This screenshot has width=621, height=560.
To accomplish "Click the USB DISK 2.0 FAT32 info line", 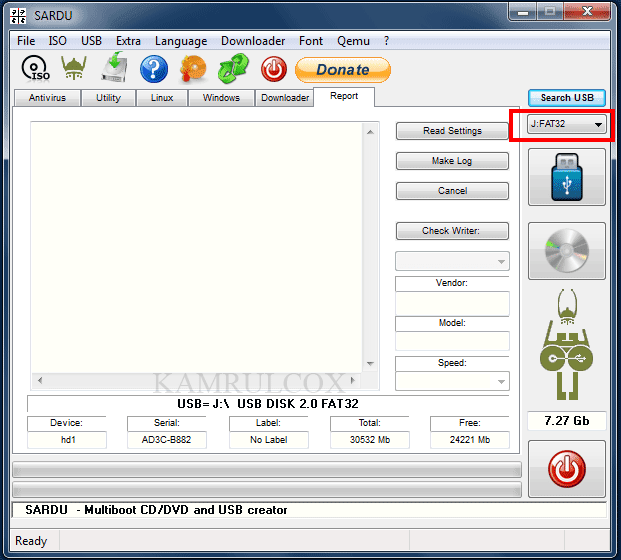I will click(268, 404).
